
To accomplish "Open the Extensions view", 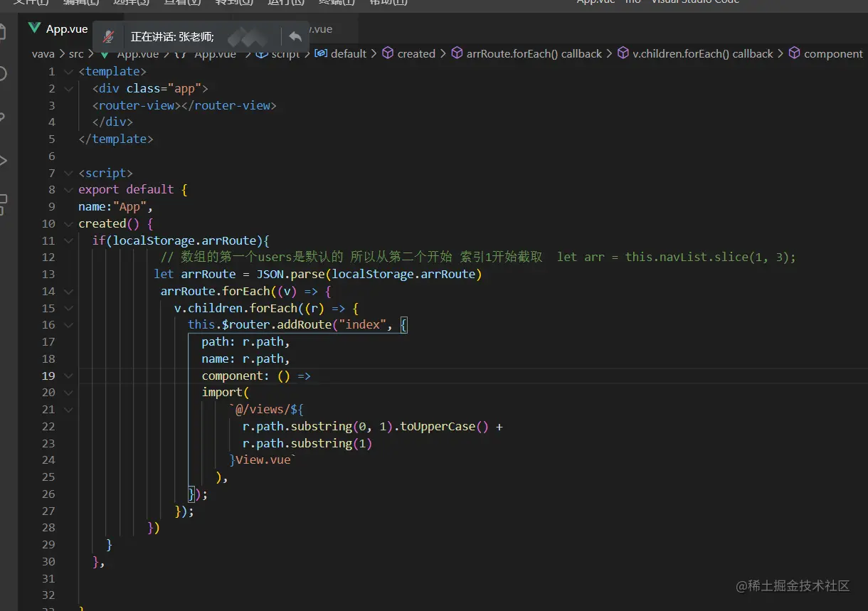I will [x=3, y=204].
